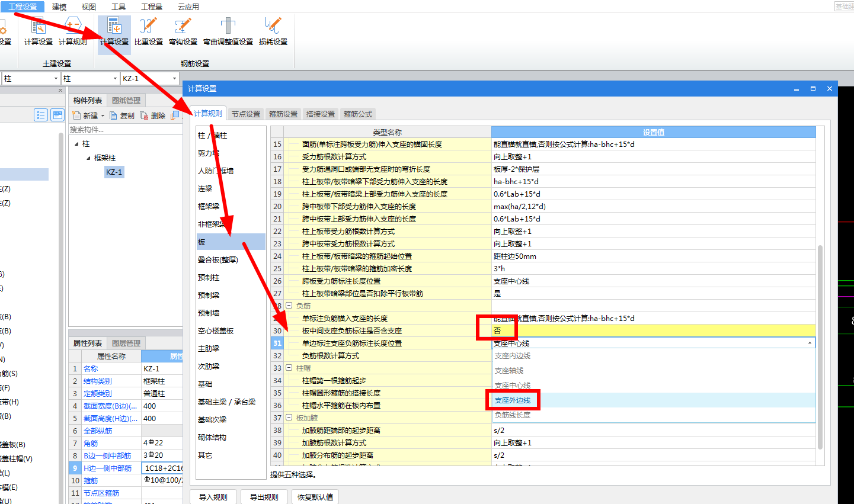854x504 pixels.
Task: Switch to the 图纸管理 tab
Action: click(x=126, y=100)
